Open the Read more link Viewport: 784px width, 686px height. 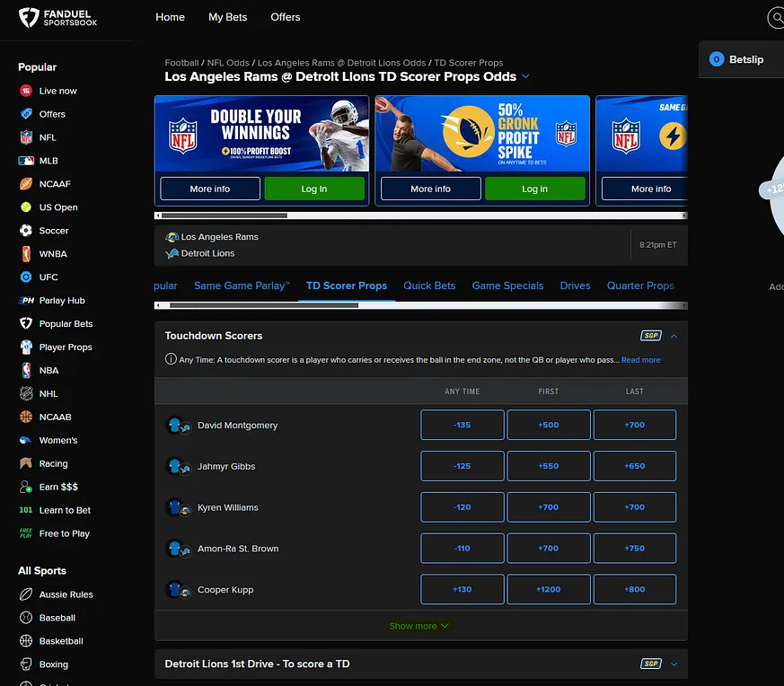point(640,359)
